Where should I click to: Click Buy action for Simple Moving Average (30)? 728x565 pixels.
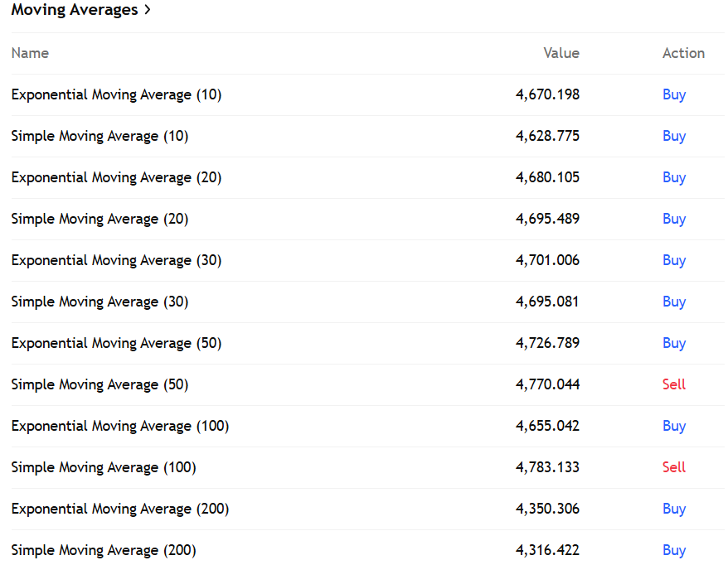pyautogui.click(x=674, y=302)
